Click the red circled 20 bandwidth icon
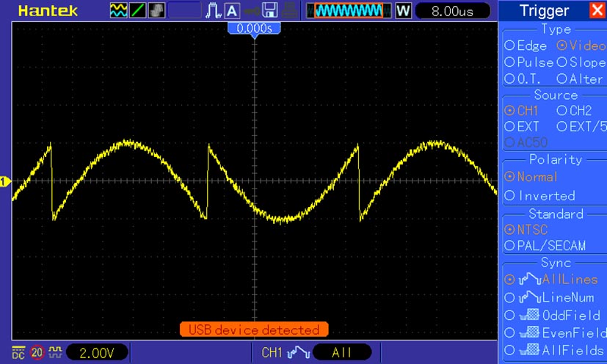Viewport: 607px width, 364px height. [36, 352]
